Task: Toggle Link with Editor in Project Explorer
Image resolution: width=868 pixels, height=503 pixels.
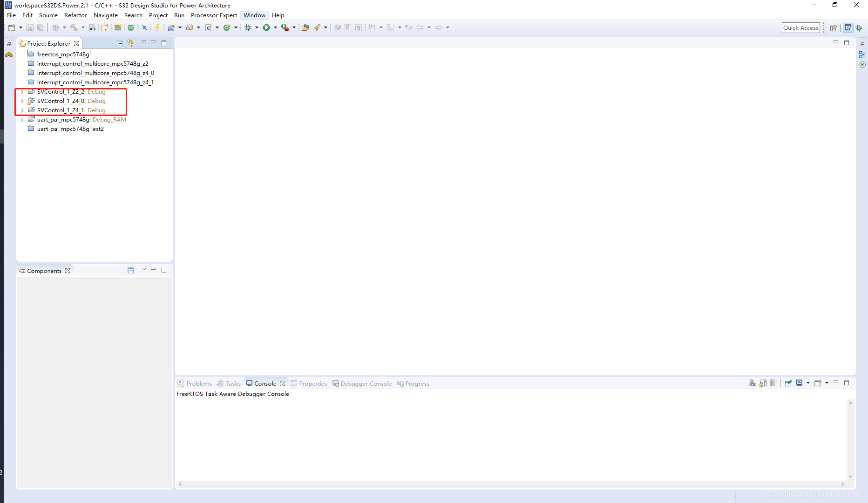Action: [130, 43]
